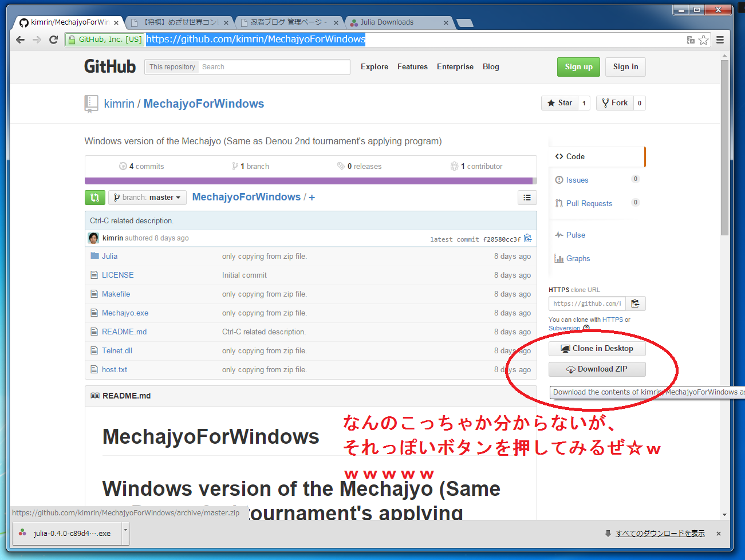Viewport: 745px width, 560px height.
Task: Click the repository Search input field
Action: coord(274,67)
